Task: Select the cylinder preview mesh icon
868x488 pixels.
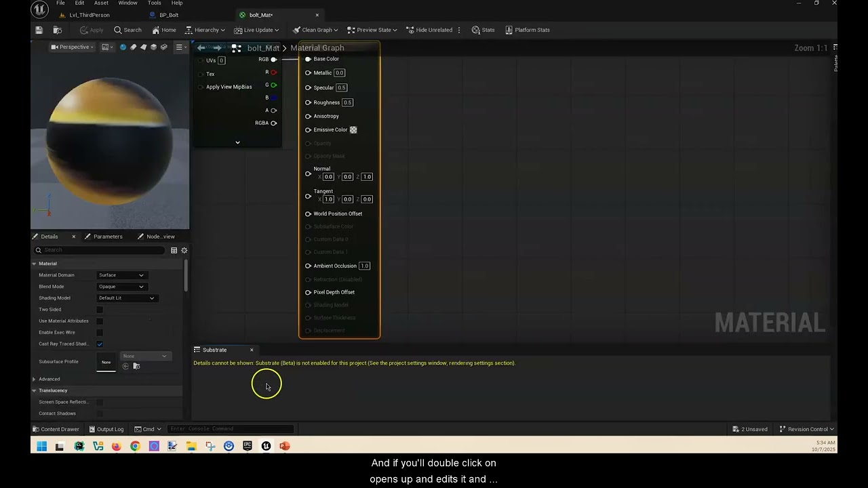Action: pos(133,47)
